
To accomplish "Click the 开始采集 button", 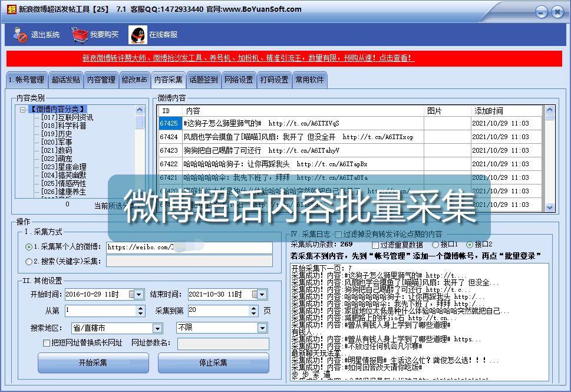I will (93, 363).
